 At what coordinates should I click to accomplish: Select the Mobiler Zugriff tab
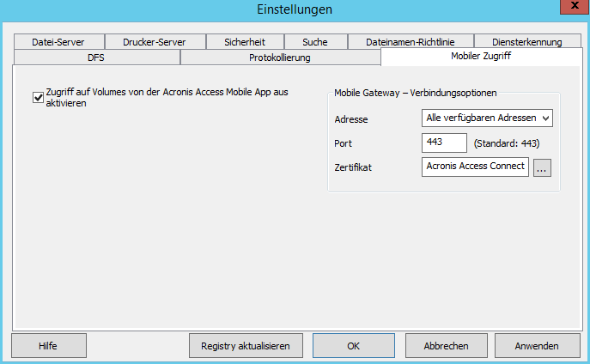pos(481,57)
